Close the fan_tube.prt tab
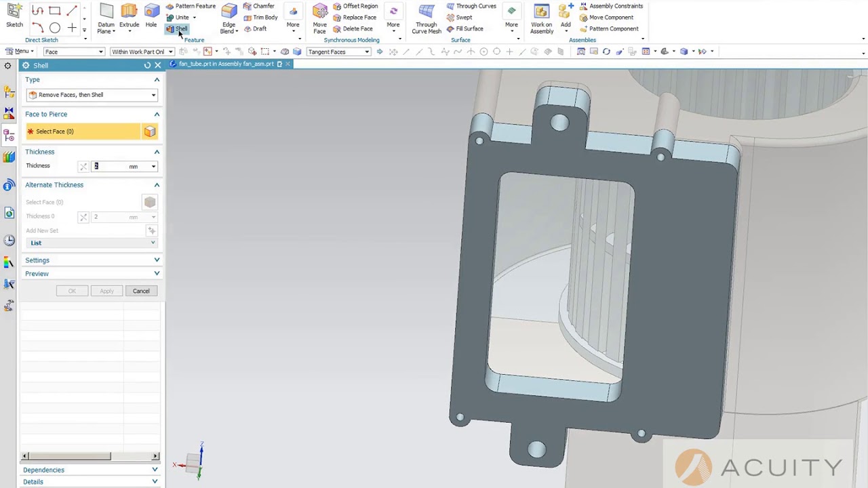This screenshot has width=868, height=488. (288, 64)
